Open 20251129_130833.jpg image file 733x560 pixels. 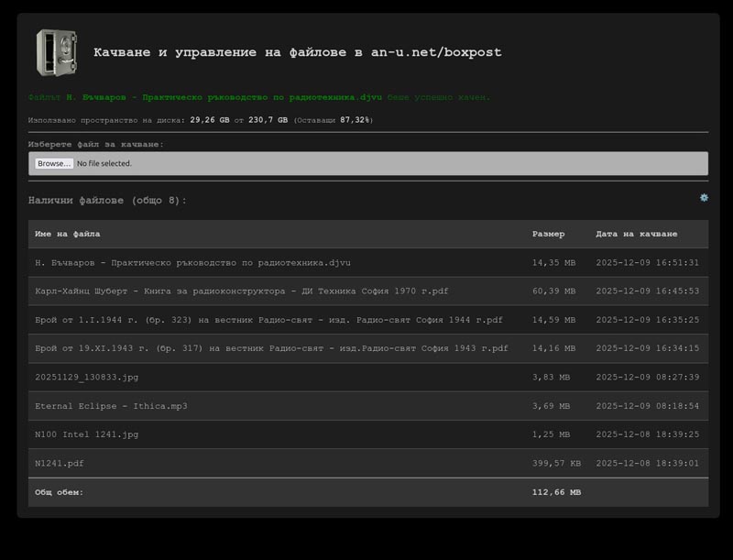pyautogui.click(x=86, y=378)
